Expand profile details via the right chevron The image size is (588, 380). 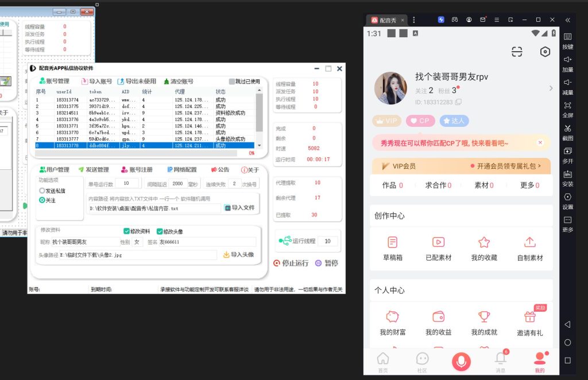[x=551, y=88]
